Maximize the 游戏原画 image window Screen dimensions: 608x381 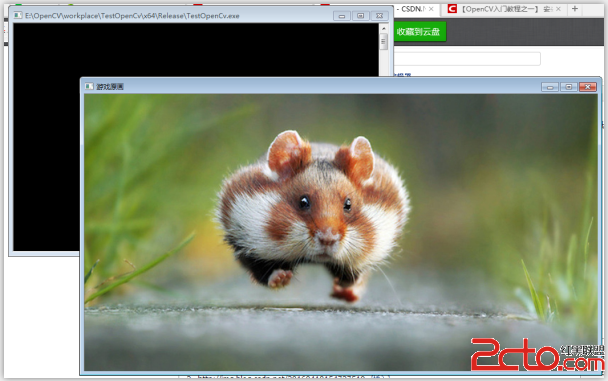568,87
